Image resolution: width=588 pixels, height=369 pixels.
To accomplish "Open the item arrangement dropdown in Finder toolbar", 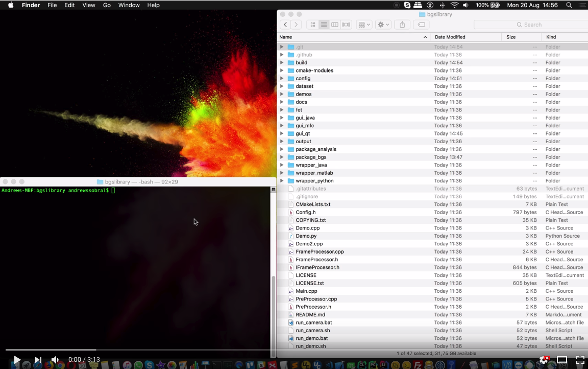I will pos(364,25).
